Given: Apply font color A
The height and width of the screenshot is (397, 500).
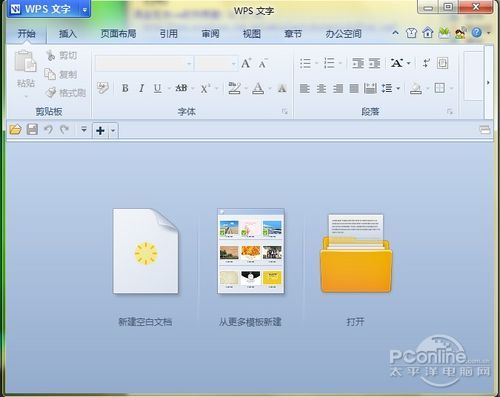Looking at the screenshot, I should [258, 88].
